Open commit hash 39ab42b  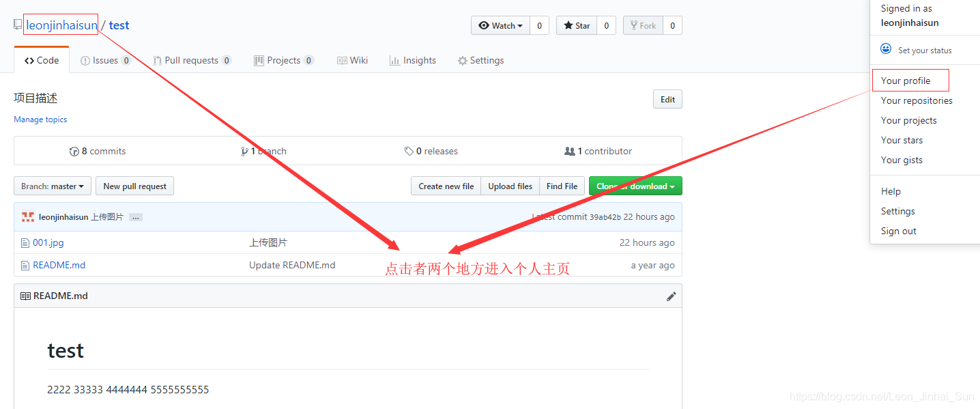tap(605, 217)
